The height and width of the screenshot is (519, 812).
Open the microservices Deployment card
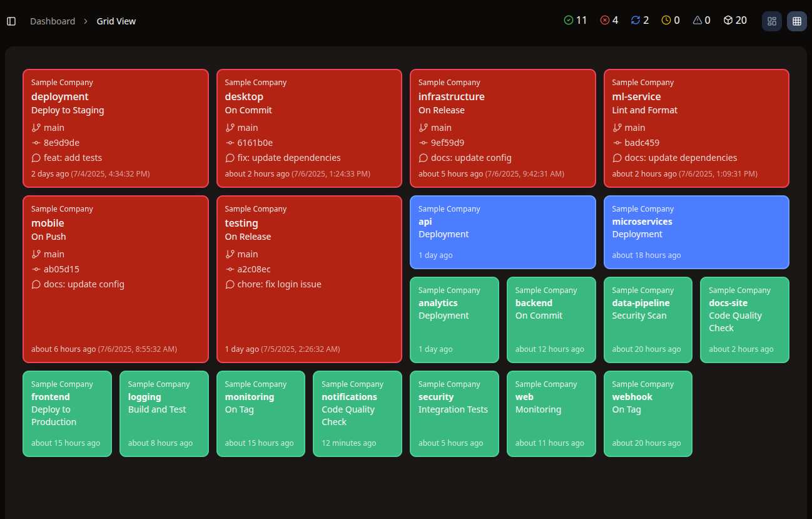pyautogui.click(x=696, y=232)
